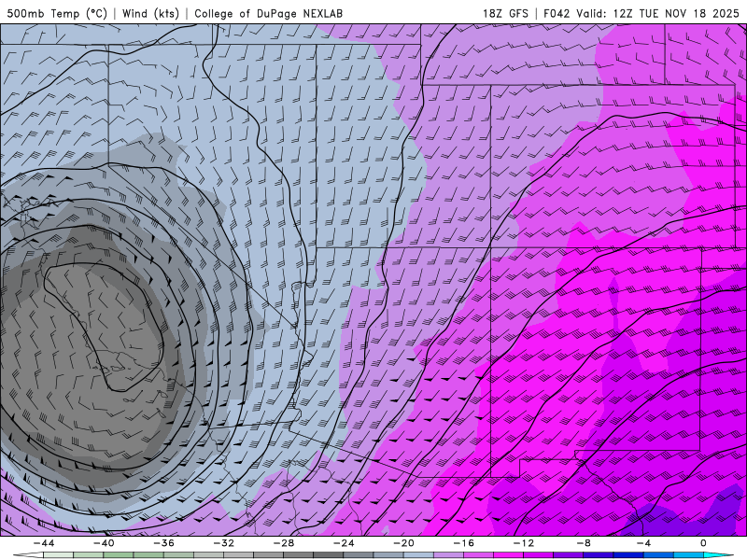747x560 pixels.
Task: Click the '18Z GFS' model run label
Action: click(505, 13)
